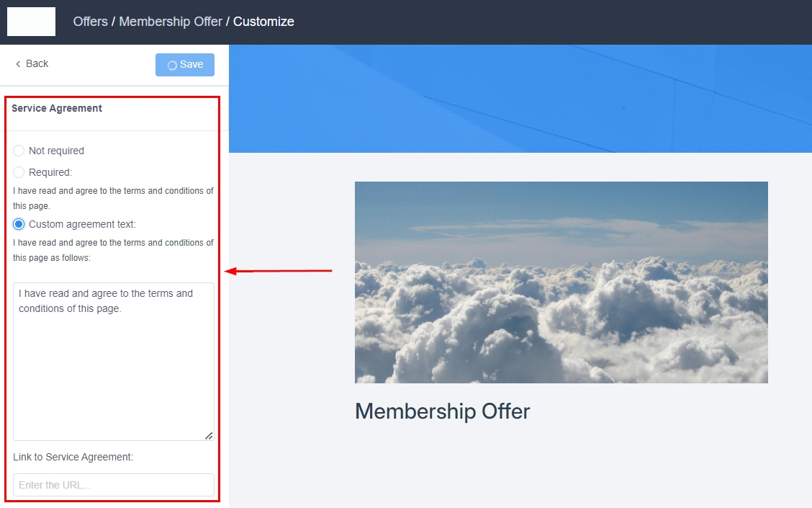Choose the Required radio option
This screenshot has width=812, height=508.
point(19,172)
